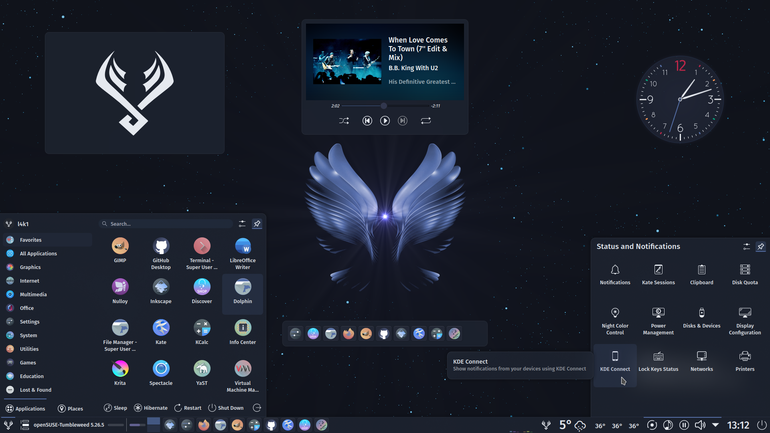770x433 pixels.
Task: Pin the Status and Notifications popup open
Action: (760, 246)
